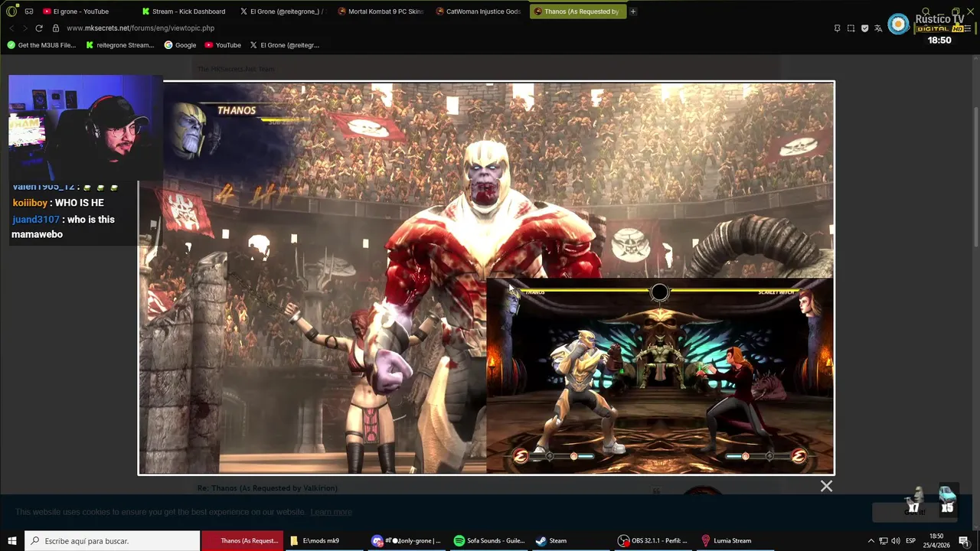Click the Opera GX logo menu icon
The width and height of the screenshot is (980, 551).
pos(11,11)
